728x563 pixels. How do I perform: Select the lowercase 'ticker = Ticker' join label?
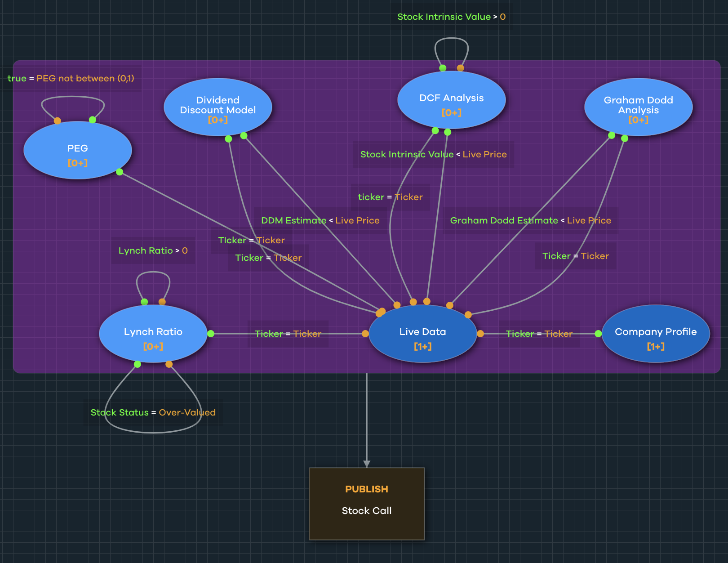point(390,197)
